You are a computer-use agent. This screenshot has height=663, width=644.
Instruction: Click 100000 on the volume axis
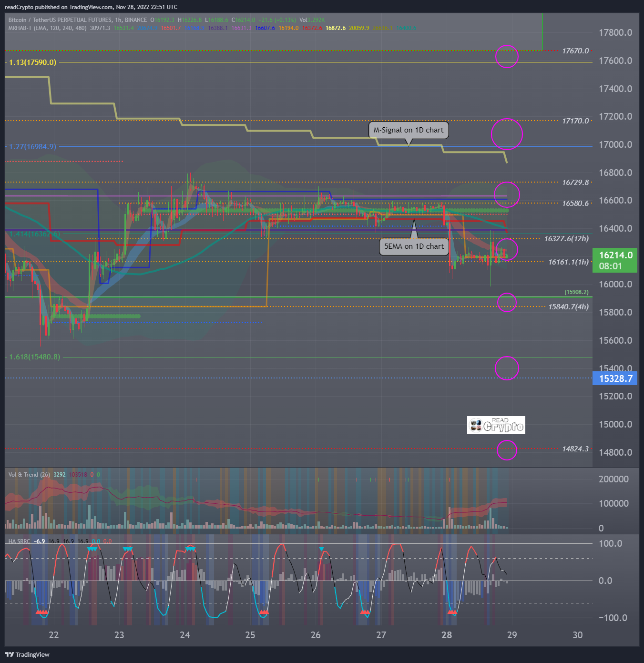[x=613, y=504]
